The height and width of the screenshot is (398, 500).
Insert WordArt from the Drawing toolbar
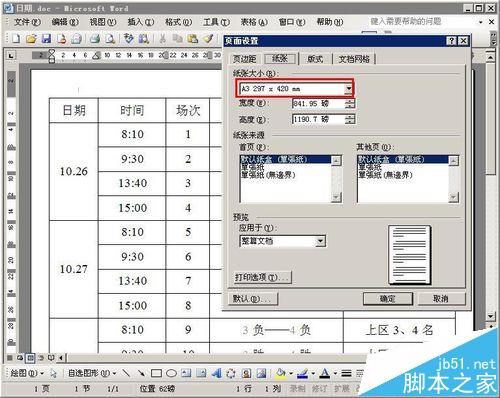[x=216, y=373]
